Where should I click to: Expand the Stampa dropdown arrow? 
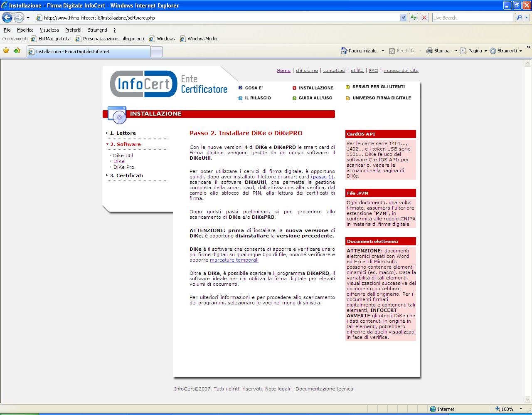456,51
